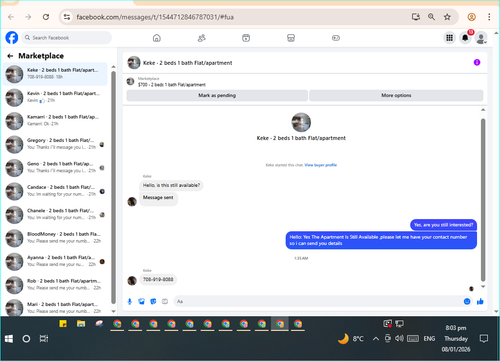
Task: View site information icon in address bar
Action: (67, 17)
